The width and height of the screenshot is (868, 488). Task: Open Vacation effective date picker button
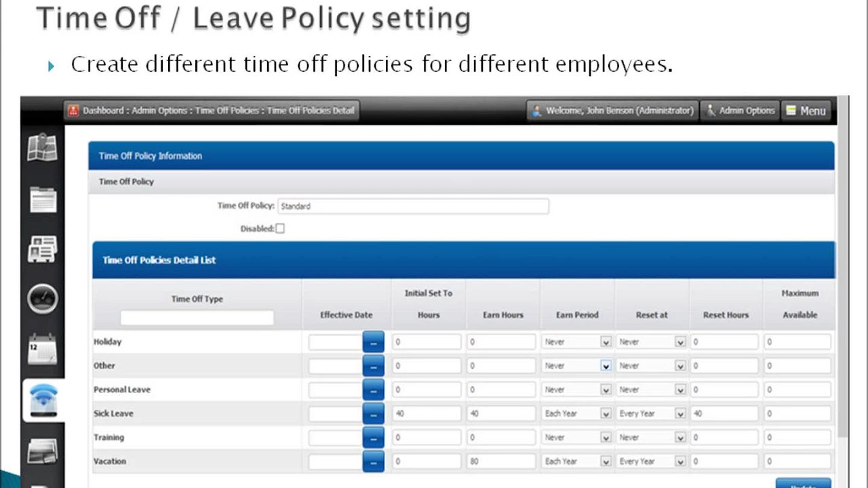pyautogui.click(x=373, y=462)
